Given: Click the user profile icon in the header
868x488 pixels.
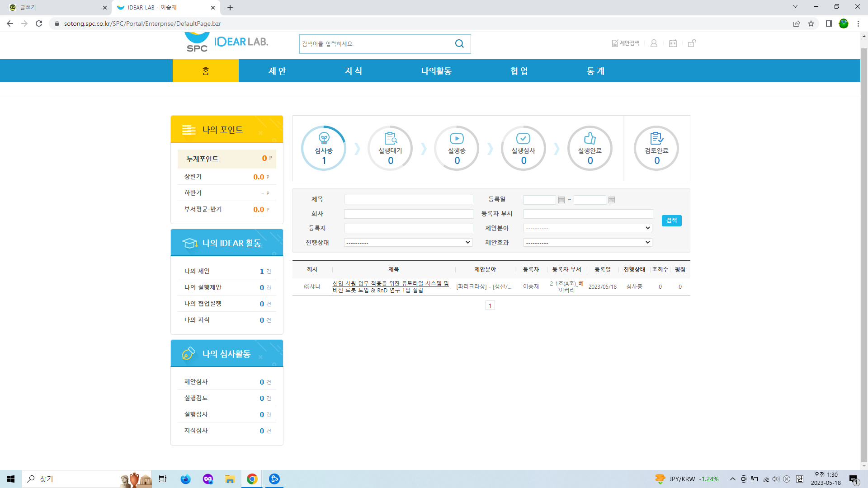Looking at the screenshot, I should pos(654,43).
